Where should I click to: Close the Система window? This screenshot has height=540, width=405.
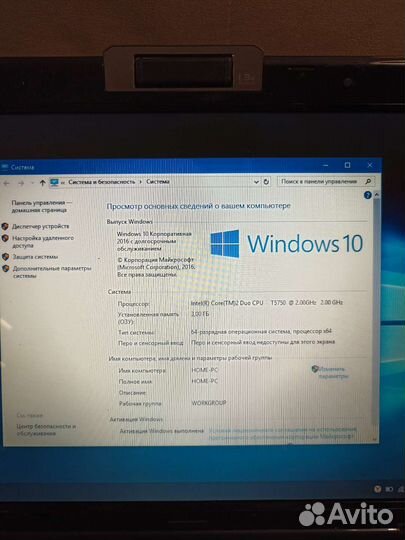[370, 165]
